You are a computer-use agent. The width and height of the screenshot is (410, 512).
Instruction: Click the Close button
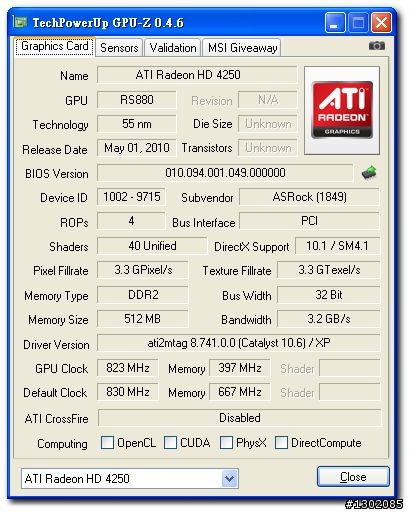coord(353,477)
